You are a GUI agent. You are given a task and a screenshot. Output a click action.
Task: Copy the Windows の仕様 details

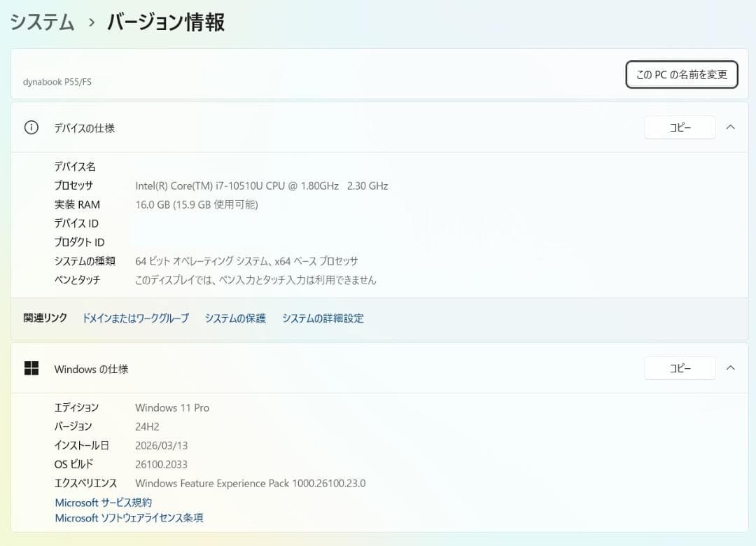680,368
